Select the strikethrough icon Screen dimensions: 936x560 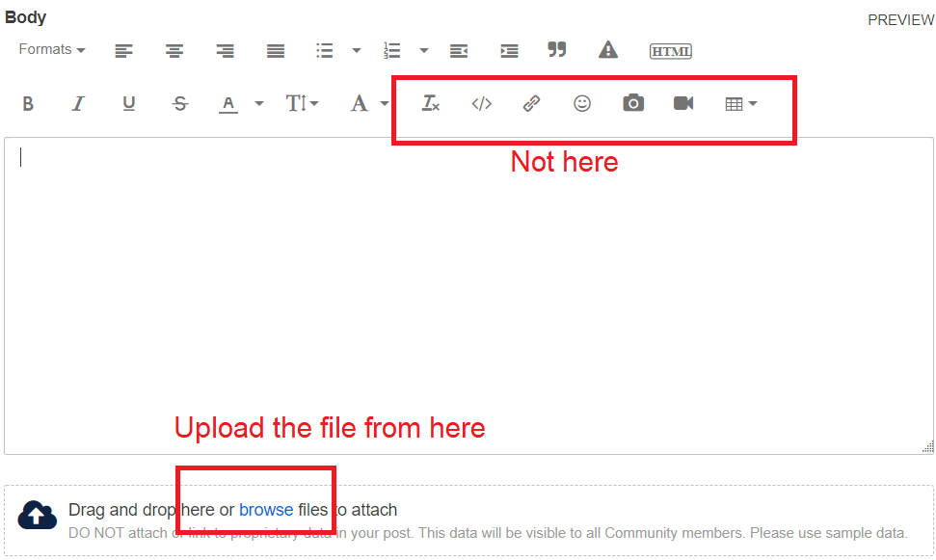179,103
